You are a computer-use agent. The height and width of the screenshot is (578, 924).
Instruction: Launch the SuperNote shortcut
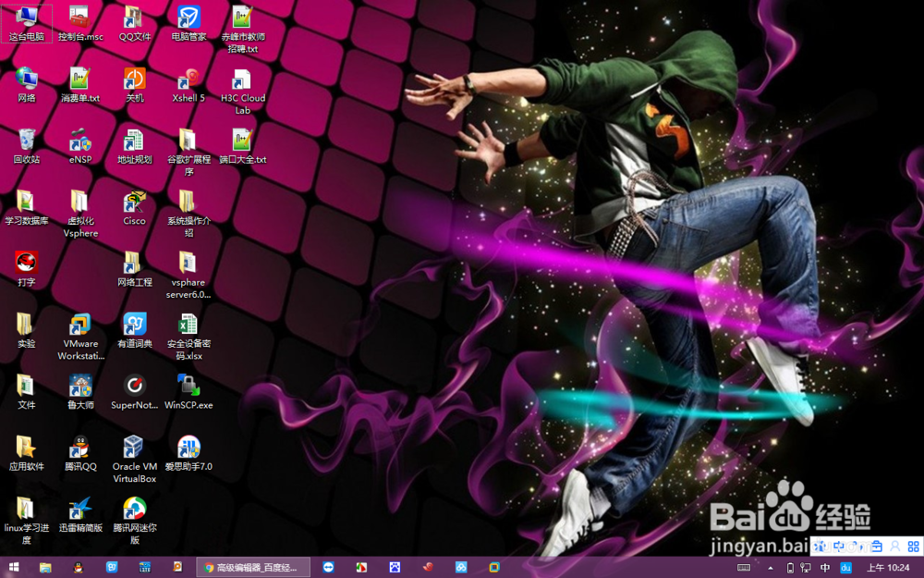pos(134,391)
